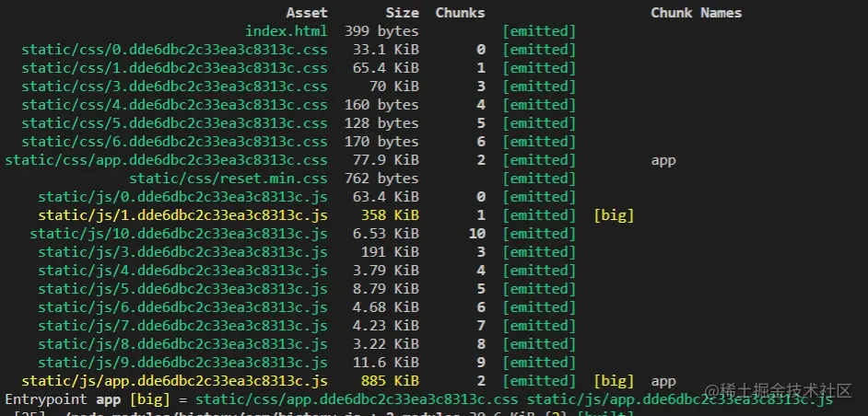Click static/js/9.dde6dbc2c33ea3c8313c.js file path
This screenshot has height=416, width=868.
[182, 363]
